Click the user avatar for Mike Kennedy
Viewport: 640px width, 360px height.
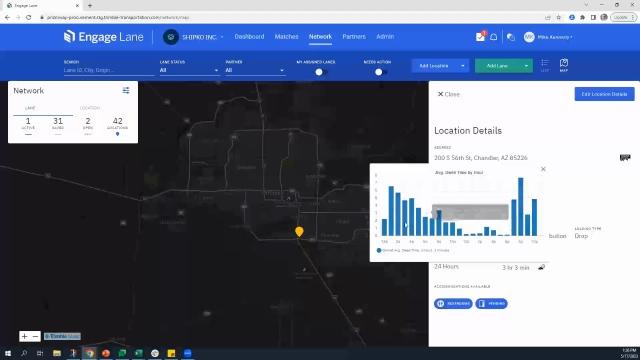coord(529,37)
